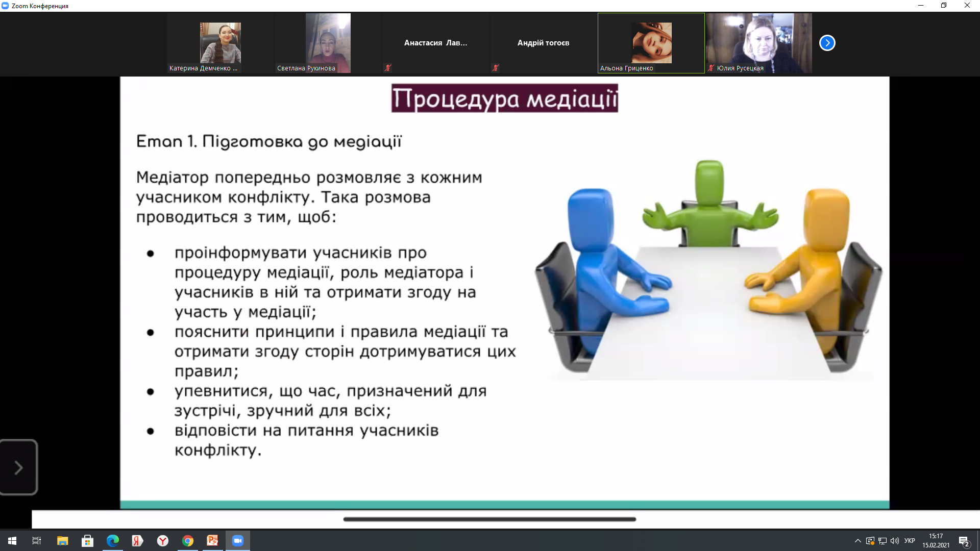Open Task View button
This screenshot has width=980, height=551.
pos(37,541)
